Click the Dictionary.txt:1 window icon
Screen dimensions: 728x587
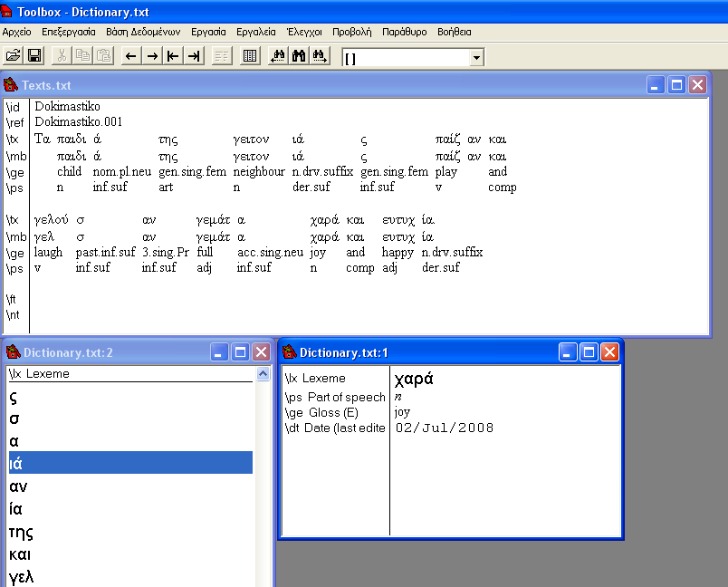pyautogui.click(x=289, y=352)
